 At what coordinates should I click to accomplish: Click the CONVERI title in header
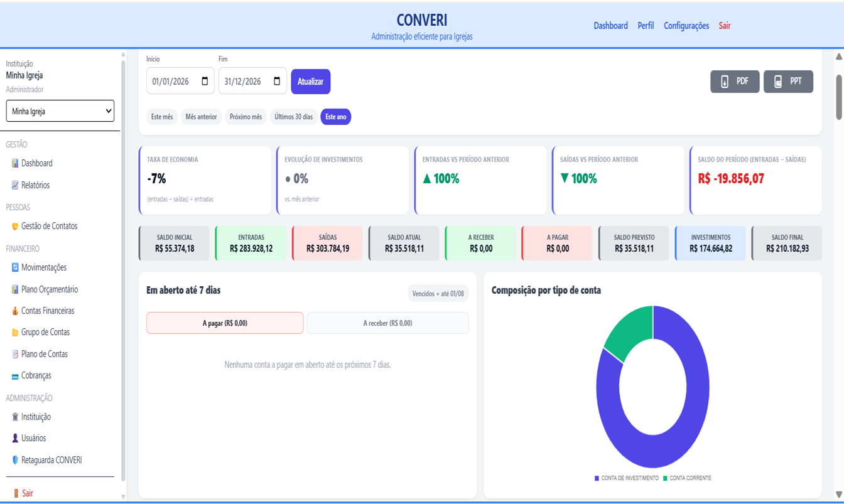click(422, 20)
